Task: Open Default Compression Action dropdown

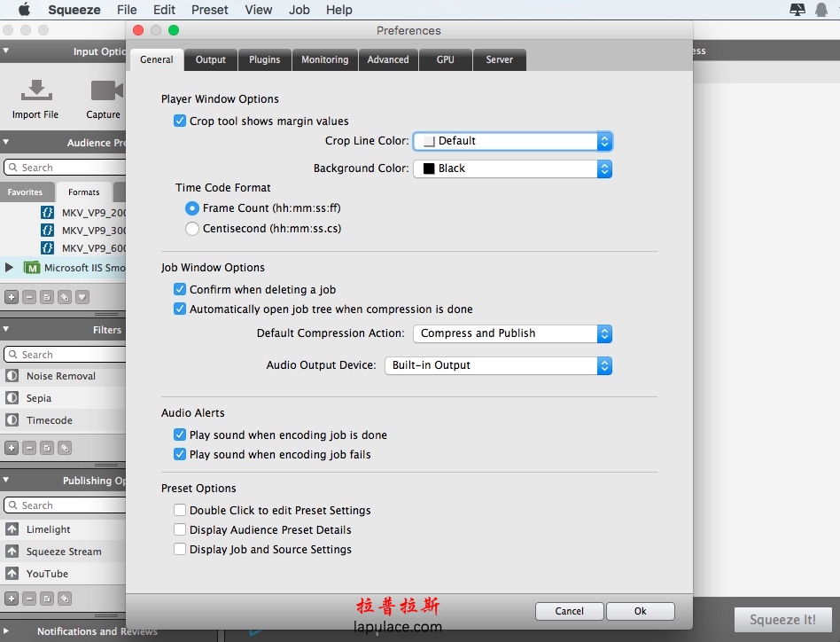Action: pos(513,333)
